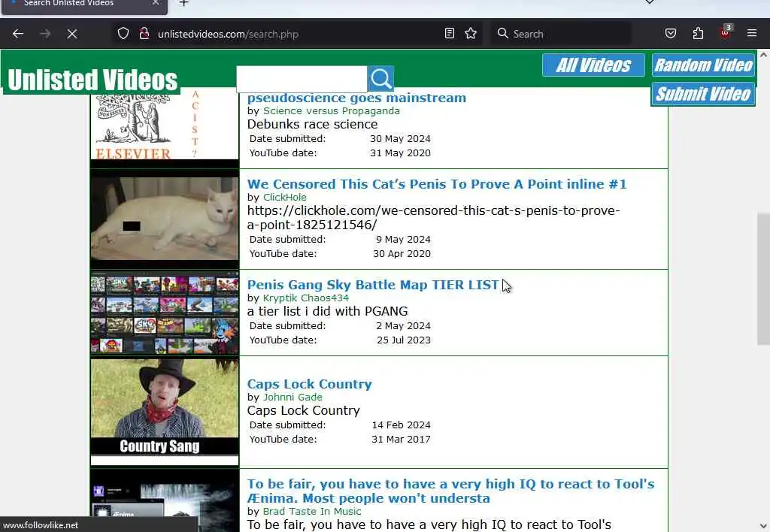Open the tracking protection shield
This screenshot has height=532, width=770.
click(123, 33)
